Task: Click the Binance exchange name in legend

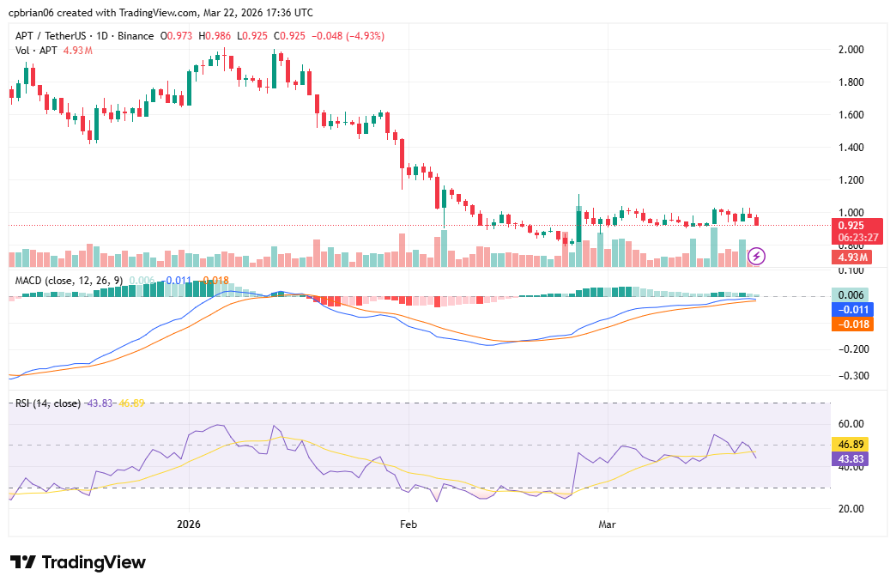Action: tap(134, 36)
